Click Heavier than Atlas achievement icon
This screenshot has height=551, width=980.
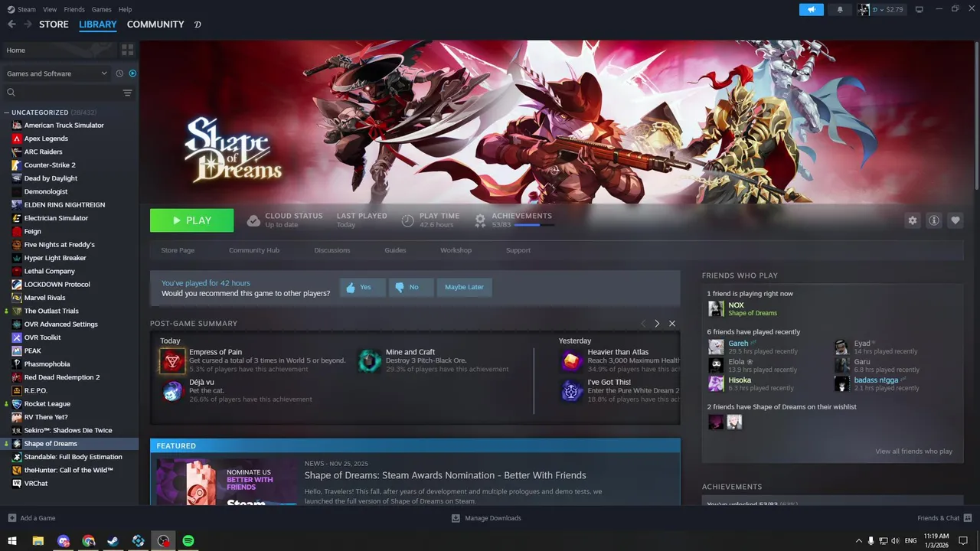(x=572, y=360)
